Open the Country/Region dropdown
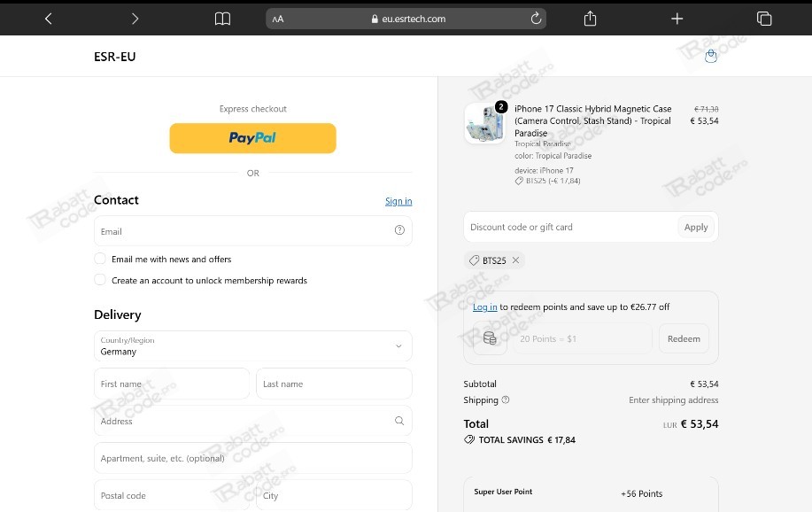812x512 pixels. (x=252, y=346)
